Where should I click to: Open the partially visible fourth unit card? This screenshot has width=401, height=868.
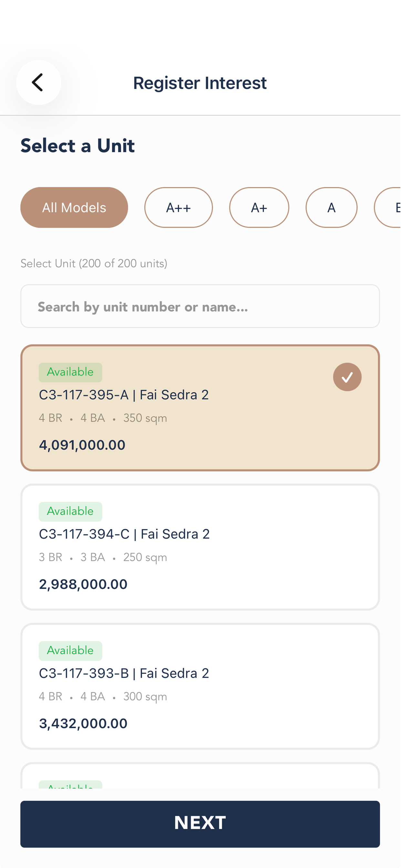200,776
